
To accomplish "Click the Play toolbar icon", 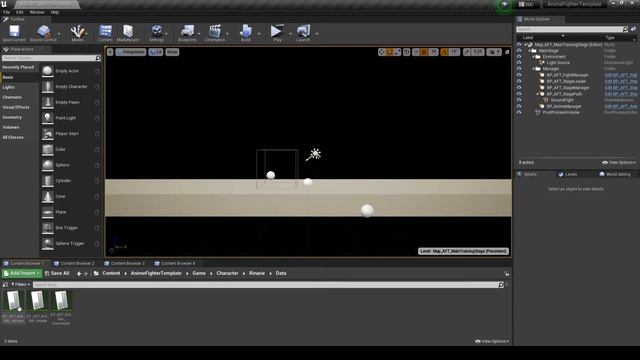I will [277, 32].
